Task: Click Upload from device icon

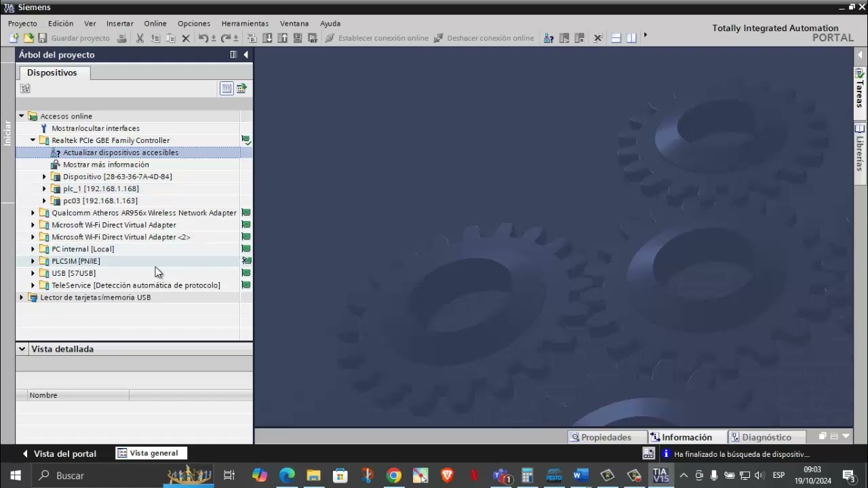Action: point(282,38)
